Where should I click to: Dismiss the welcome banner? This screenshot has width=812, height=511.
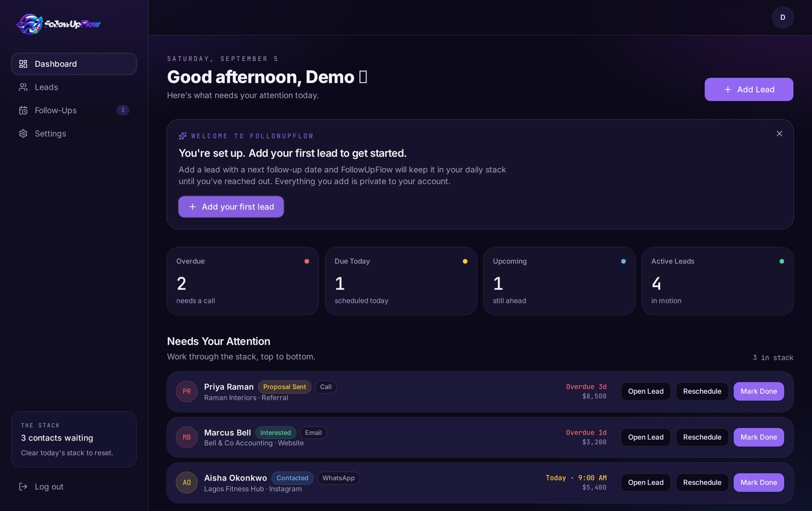point(779,134)
